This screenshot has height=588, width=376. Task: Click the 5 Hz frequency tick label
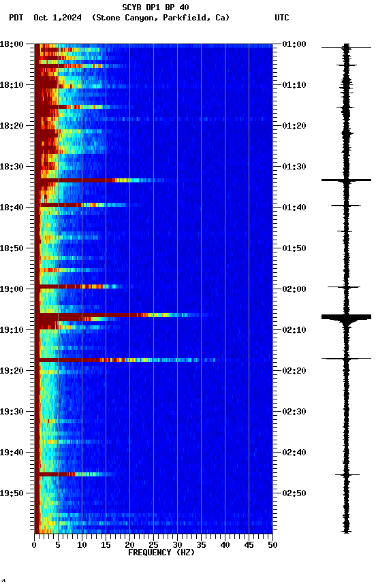(58, 545)
